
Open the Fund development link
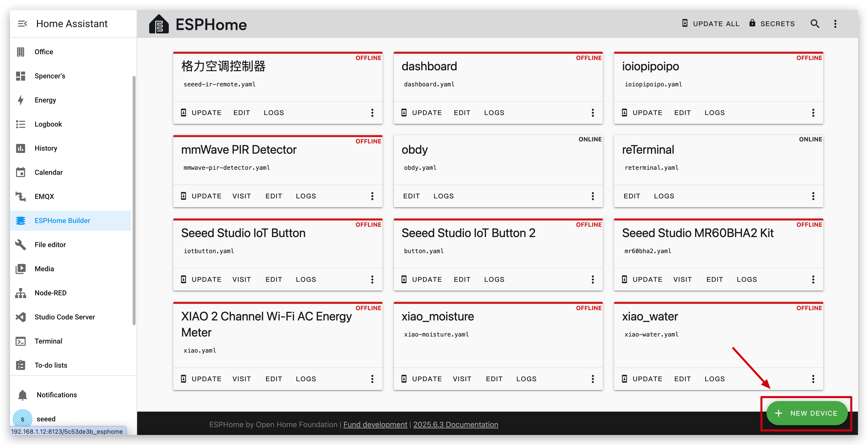(375, 424)
